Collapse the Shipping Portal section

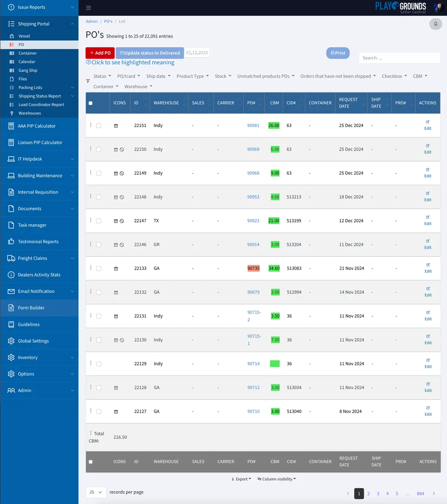pos(34,24)
